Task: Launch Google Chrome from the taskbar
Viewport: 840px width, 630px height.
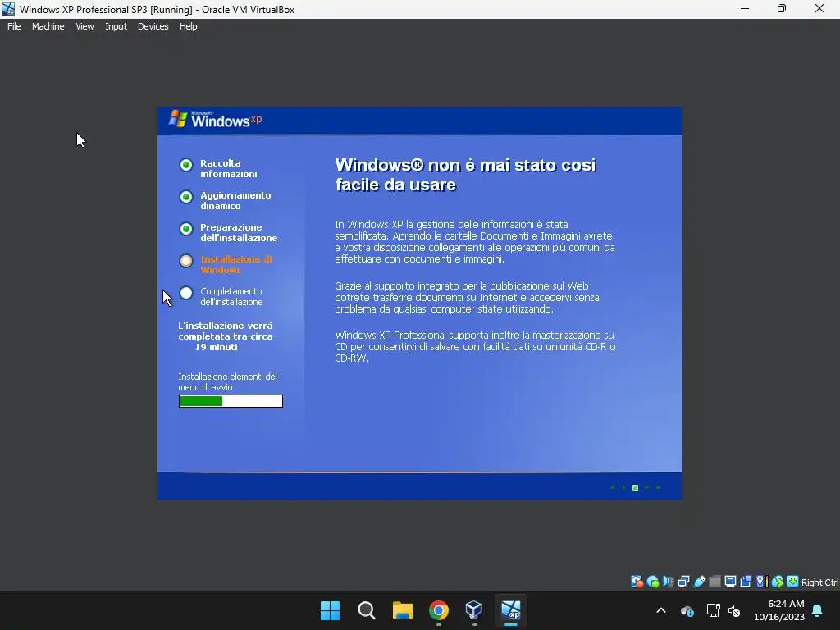Action: tap(439, 610)
